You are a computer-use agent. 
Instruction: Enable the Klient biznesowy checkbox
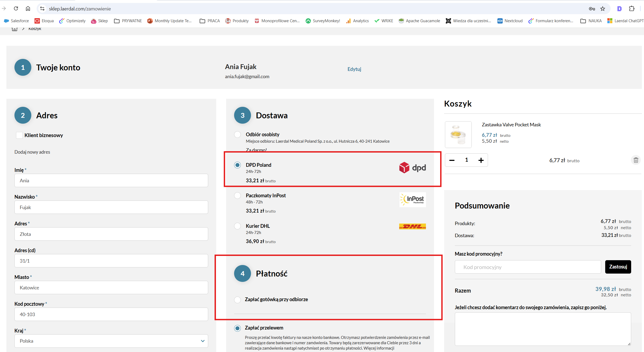[x=19, y=135]
